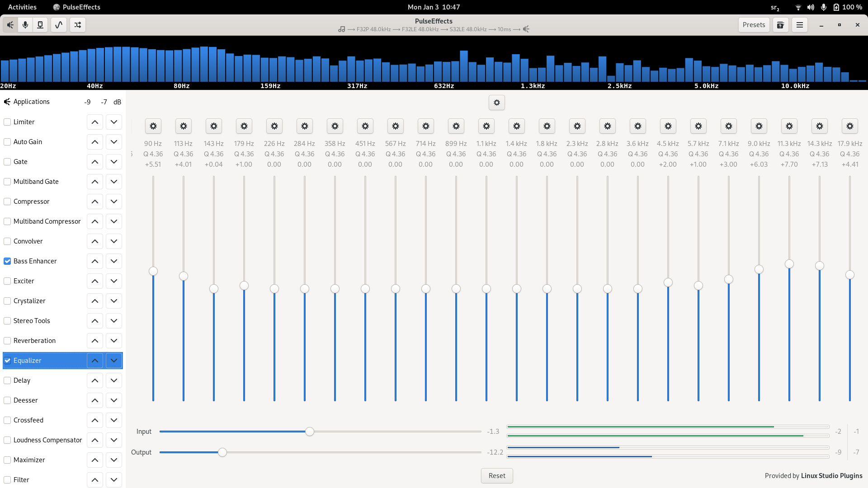Open the equalizer global settings gear

[x=496, y=103]
